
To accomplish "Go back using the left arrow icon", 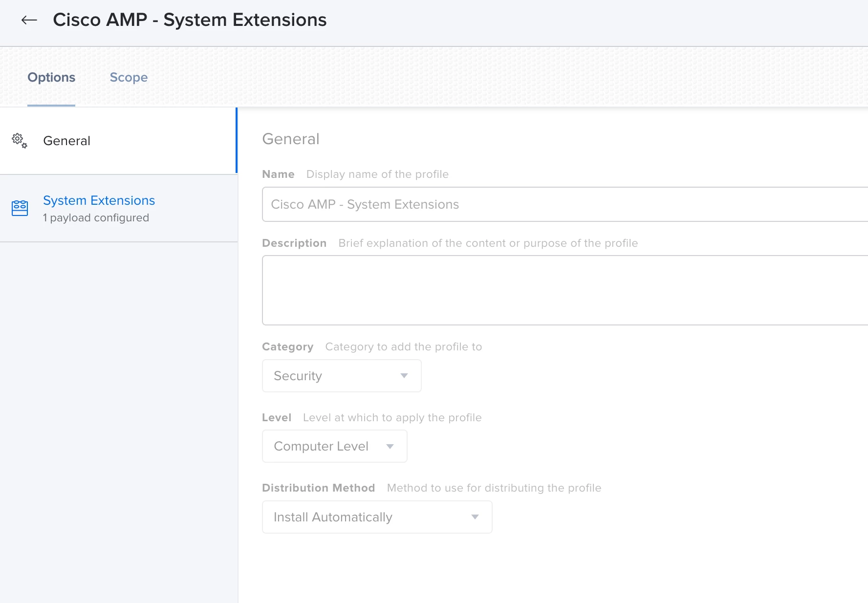I will (x=29, y=20).
